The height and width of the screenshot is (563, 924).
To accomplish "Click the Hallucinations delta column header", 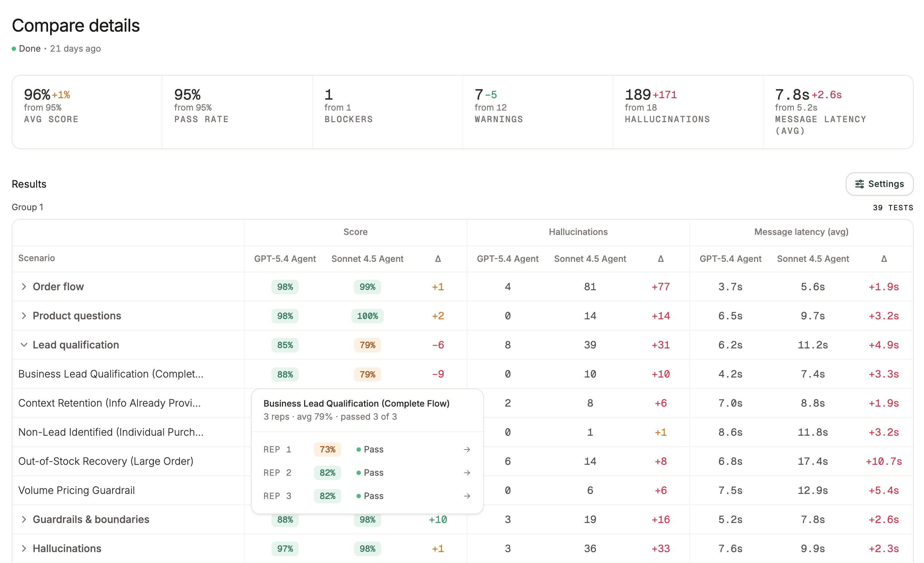I will click(660, 259).
